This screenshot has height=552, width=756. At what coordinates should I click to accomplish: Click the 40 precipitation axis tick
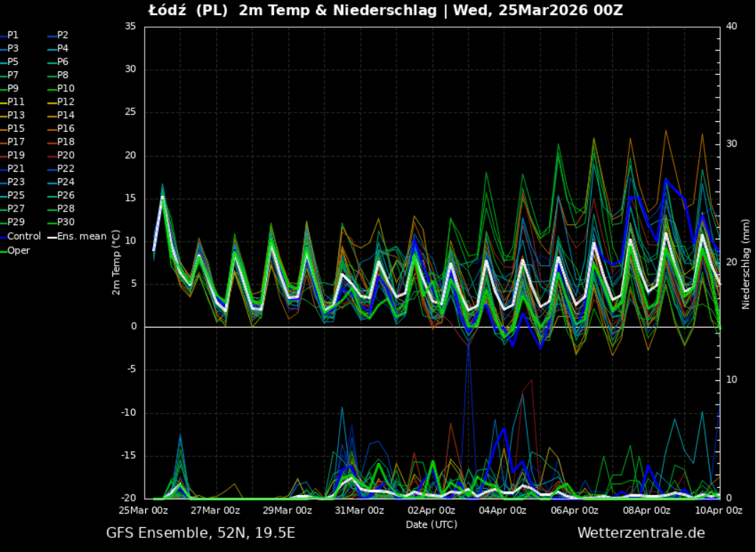(731, 26)
